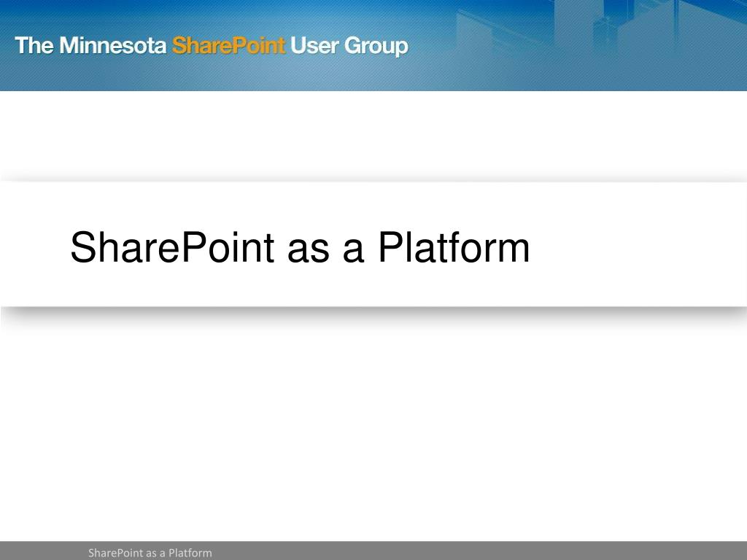
Task: Click the slide title 'SharePoint as a Platform'
Action: coord(300,246)
